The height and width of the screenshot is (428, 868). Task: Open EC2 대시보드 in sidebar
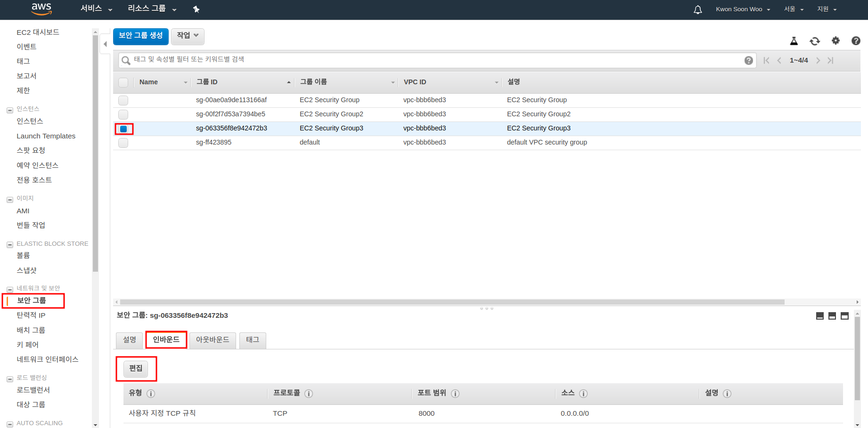pos(38,32)
